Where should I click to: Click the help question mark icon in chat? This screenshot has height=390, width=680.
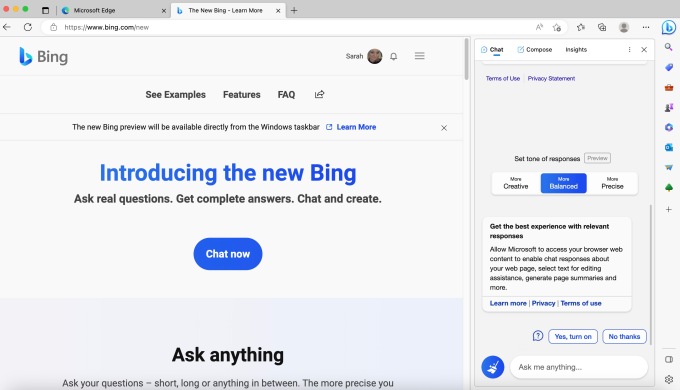(x=538, y=336)
